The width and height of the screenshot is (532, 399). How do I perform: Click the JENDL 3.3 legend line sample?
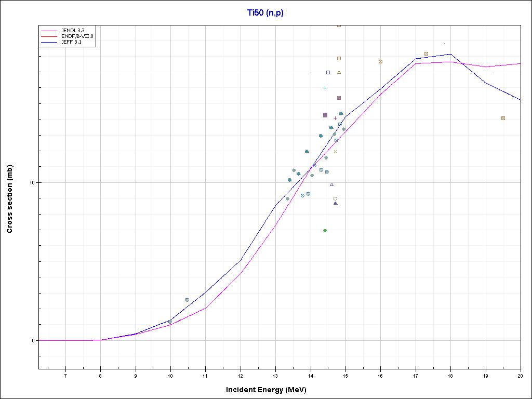49,31
